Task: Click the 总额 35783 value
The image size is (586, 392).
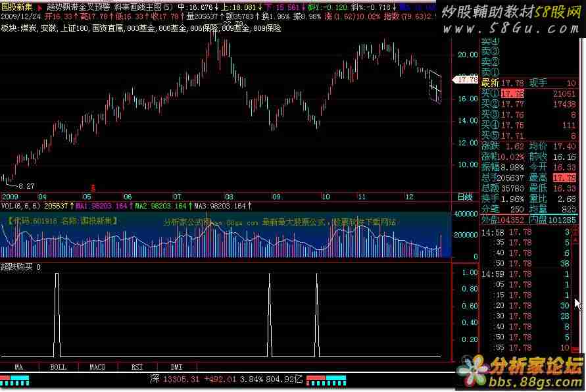Action: click(x=513, y=188)
